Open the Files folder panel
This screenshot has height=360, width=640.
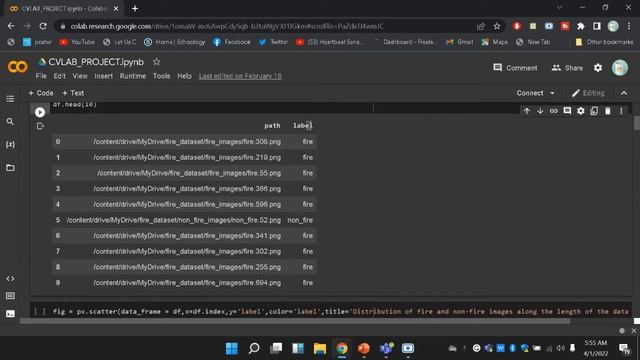coord(10,168)
